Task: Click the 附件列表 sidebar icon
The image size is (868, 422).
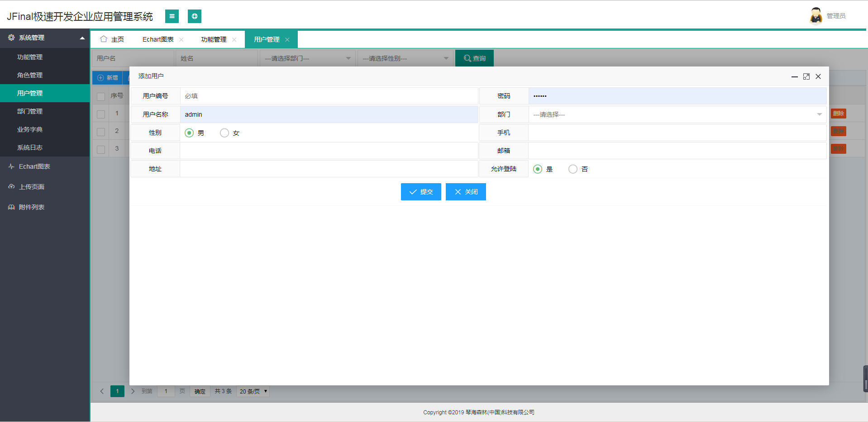Action: [x=11, y=207]
